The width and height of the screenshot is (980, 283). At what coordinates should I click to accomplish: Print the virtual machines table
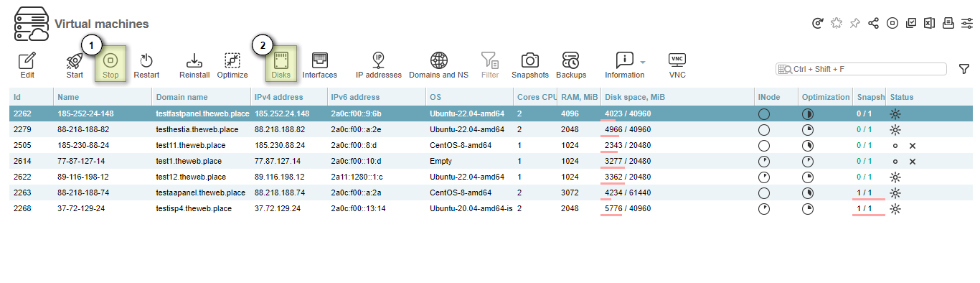tap(948, 24)
